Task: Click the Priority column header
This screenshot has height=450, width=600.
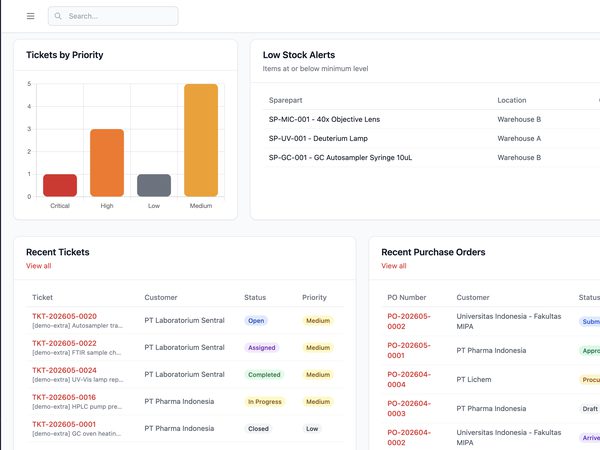Action: coord(314,297)
